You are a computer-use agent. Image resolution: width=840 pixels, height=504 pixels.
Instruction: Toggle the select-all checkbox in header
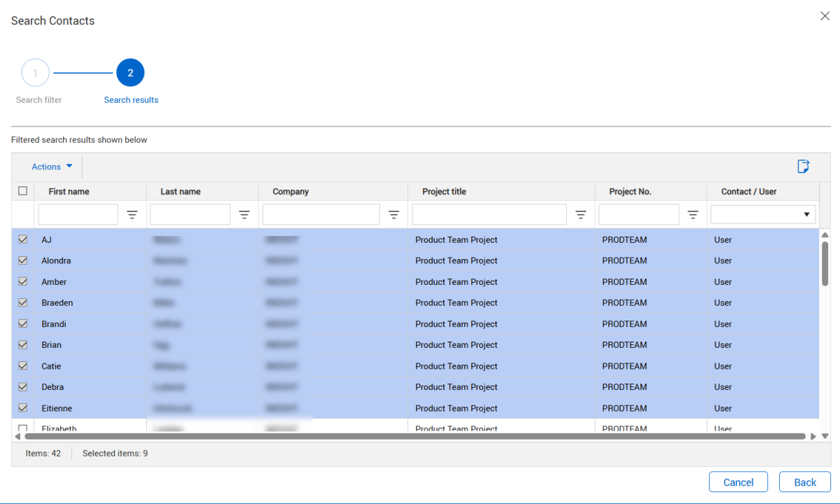23,191
